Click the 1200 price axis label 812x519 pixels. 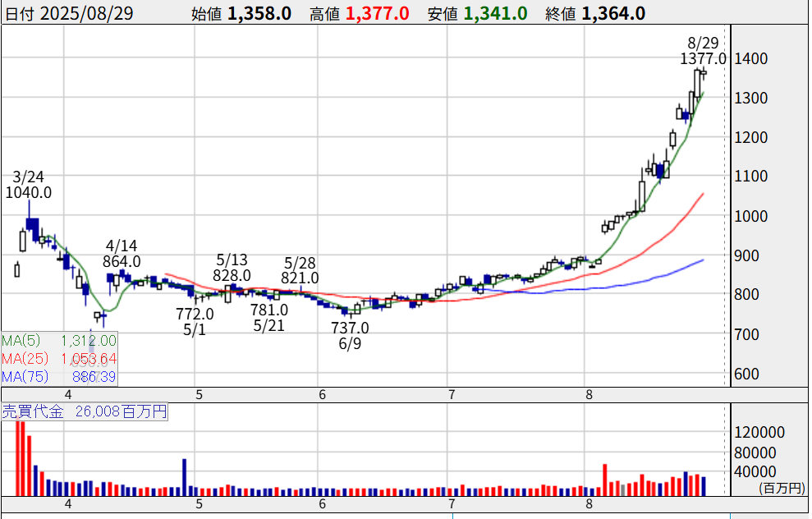coord(751,137)
